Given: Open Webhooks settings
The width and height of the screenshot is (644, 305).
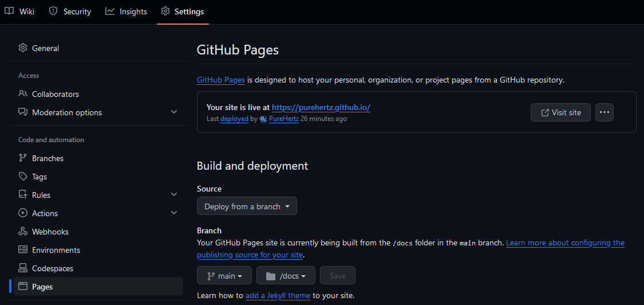Looking at the screenshot, I should 98,232.
